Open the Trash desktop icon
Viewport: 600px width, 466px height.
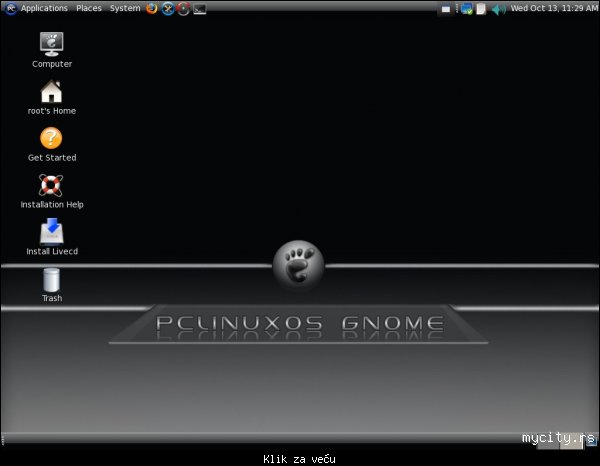[51, 280]
